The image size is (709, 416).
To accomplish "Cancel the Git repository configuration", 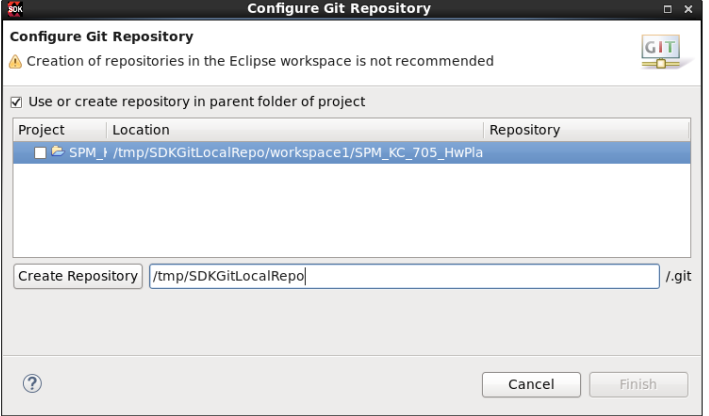I will [531, 385].
